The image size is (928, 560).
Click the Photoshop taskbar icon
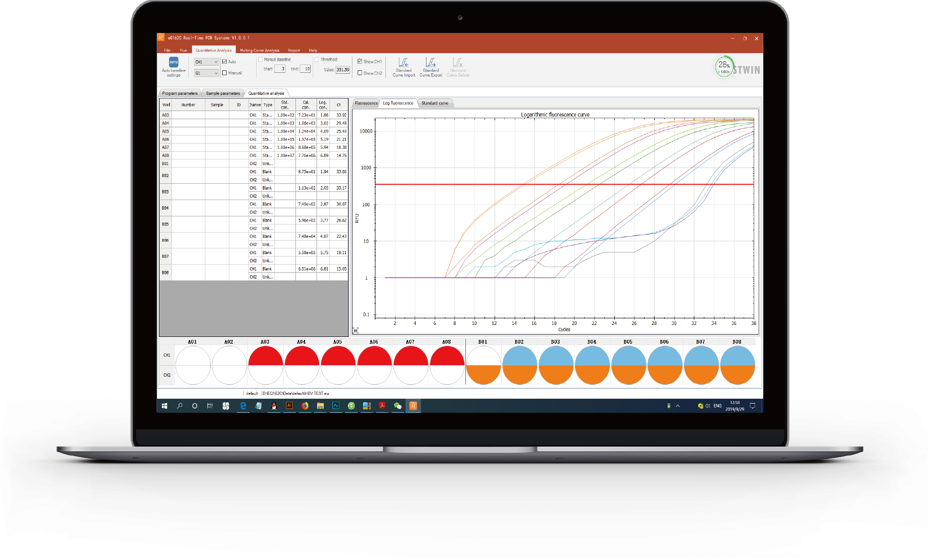click(x=336, y=406)
